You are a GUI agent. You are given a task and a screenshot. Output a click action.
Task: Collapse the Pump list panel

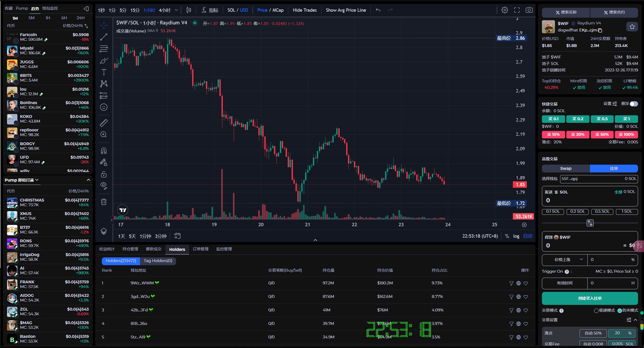tap(88, 180)
